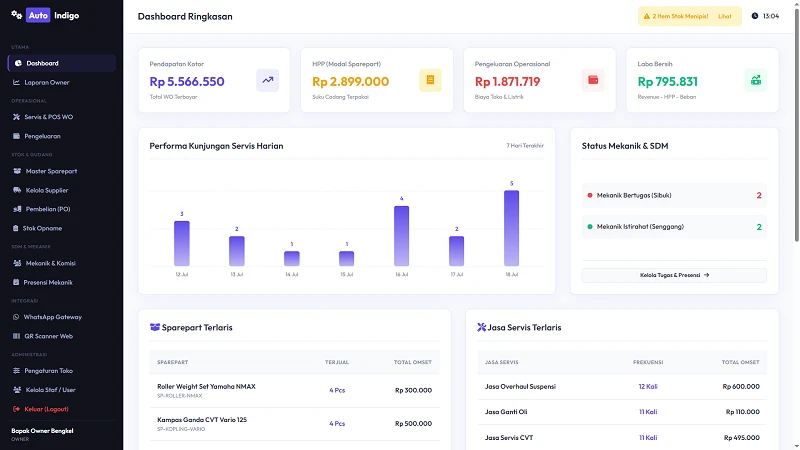This screenshot has height=450, width=800.
Task: Click the red wallet icon on Pengeluaran Operasional
Action: pos(593,80)
